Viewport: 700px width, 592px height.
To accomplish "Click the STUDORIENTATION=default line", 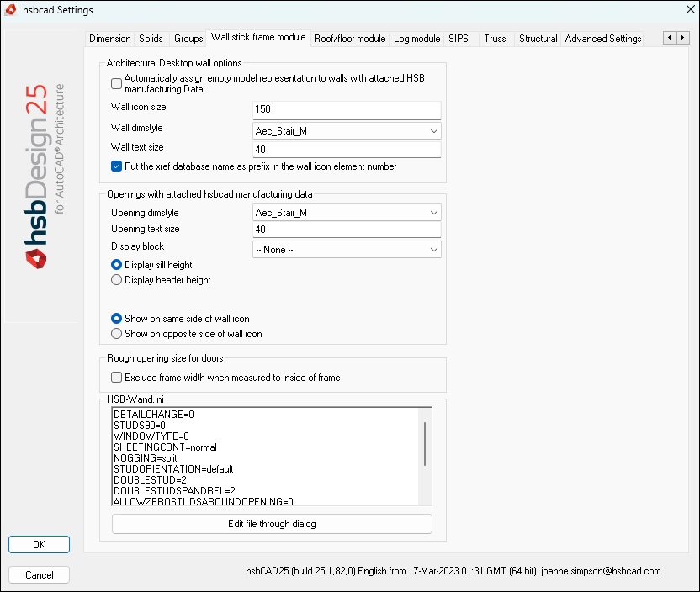I will click(173, 469).
